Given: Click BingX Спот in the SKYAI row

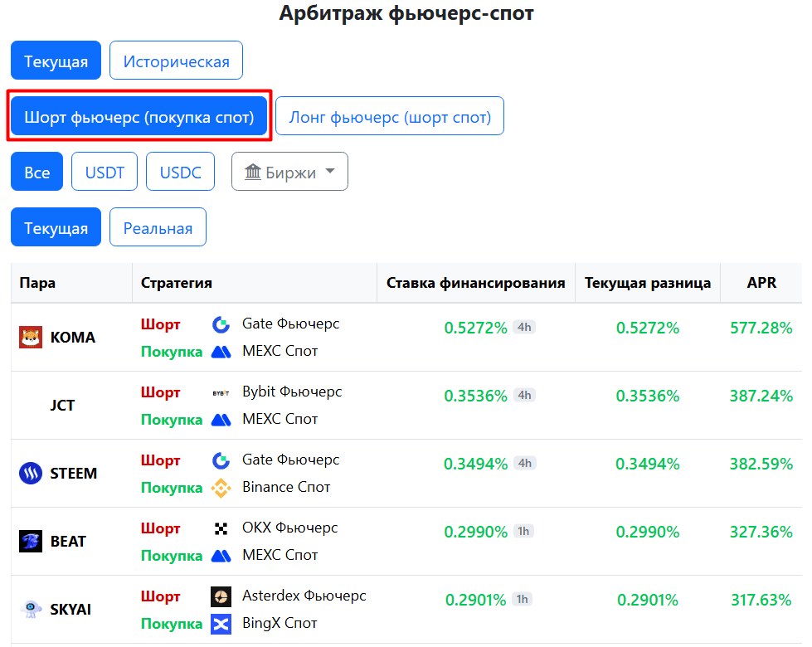Looking at the screenshot, I should coord(280,623).
